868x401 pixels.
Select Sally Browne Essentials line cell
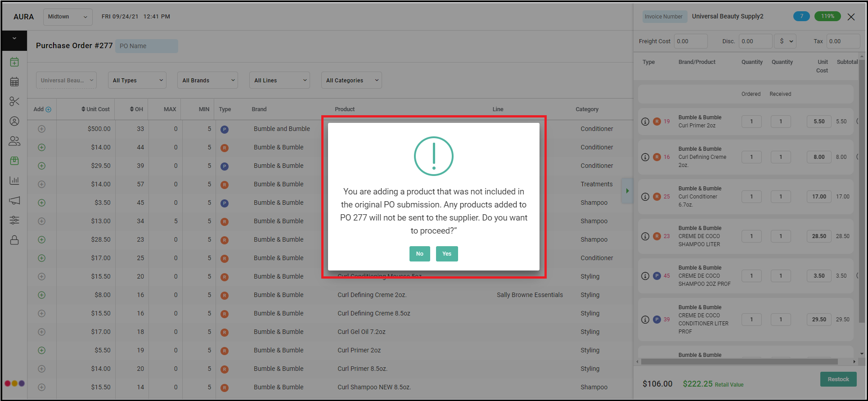(x=530, y=295)
